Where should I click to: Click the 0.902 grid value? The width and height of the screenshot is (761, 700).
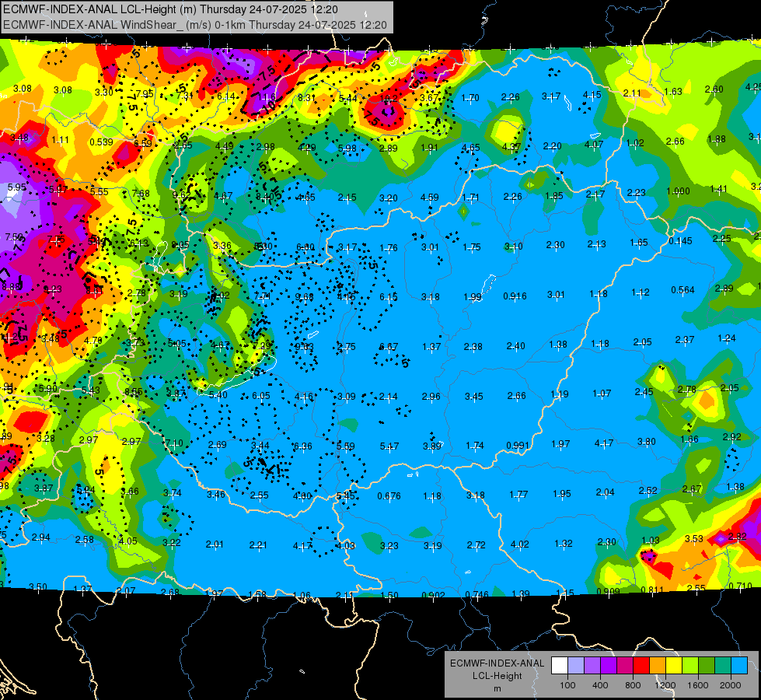point(433,595)
